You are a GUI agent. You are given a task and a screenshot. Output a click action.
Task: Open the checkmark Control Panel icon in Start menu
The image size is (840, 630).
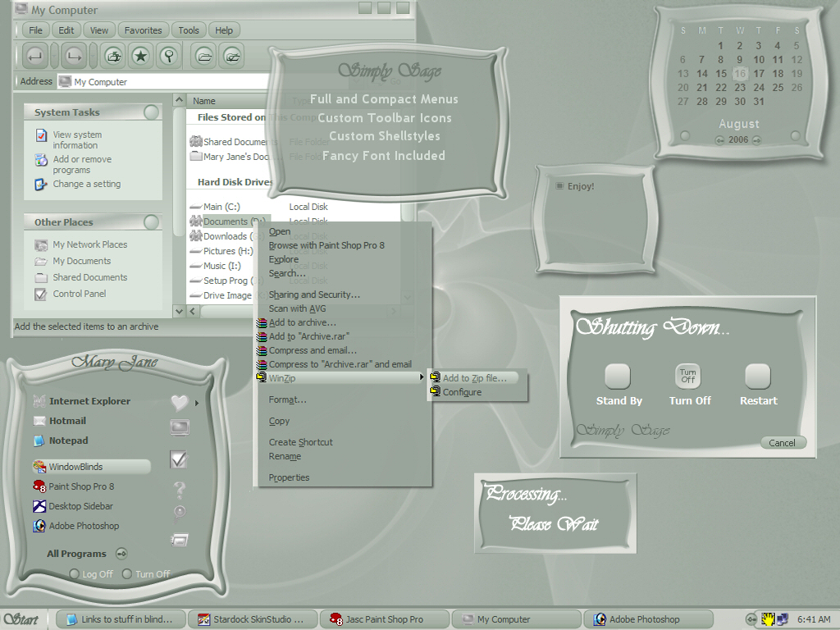coord(179,459)
